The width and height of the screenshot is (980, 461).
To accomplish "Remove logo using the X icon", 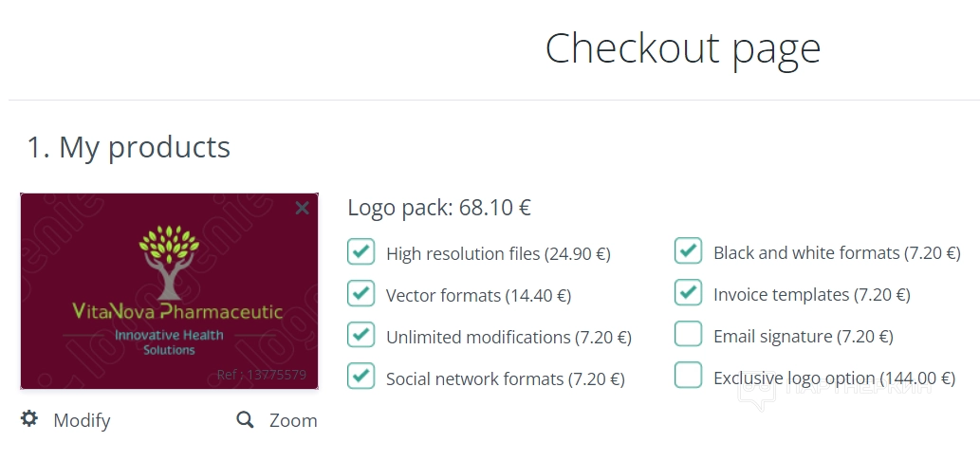I will (x=302, y=208).
